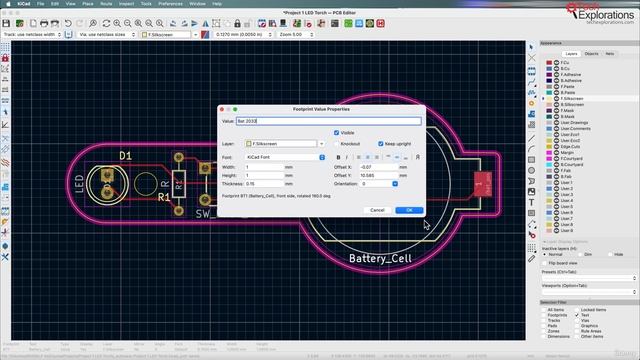Click the F.Cu red color swatch
This screenshot has height=360, width=640.
click(549, 63)
